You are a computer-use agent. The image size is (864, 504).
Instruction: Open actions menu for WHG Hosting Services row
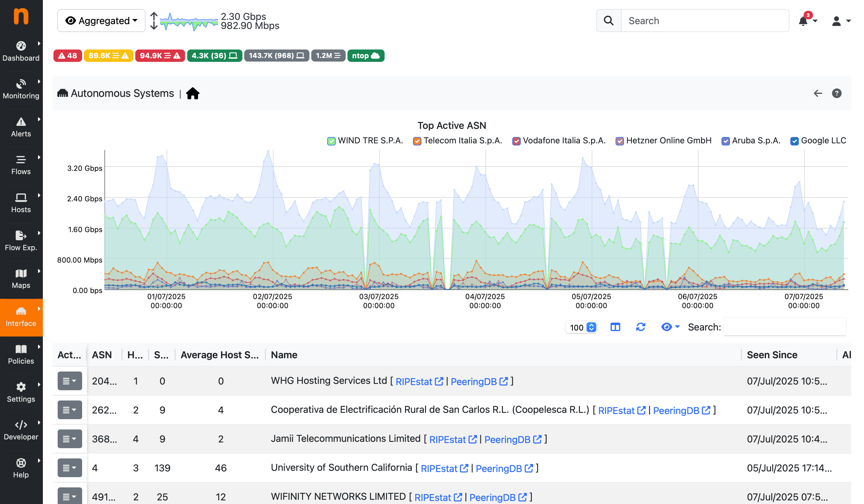(x=70, y=381)
